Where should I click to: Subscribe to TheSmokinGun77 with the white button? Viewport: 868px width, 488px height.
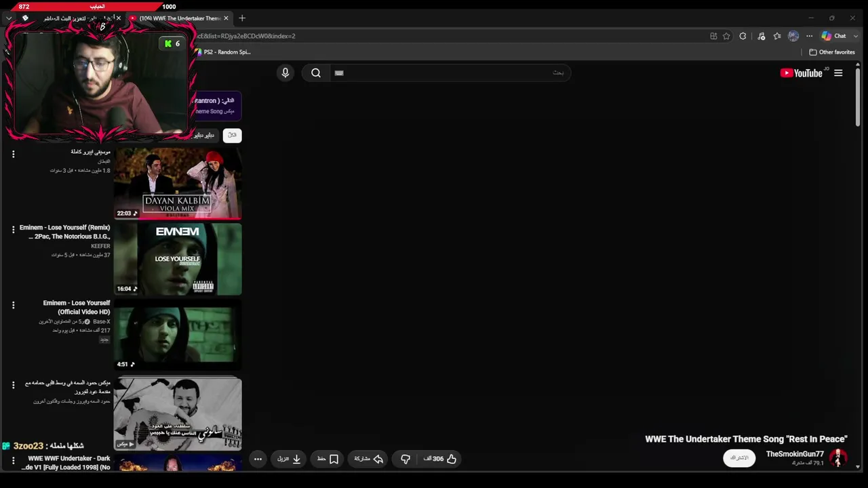[x=739, y=458]
